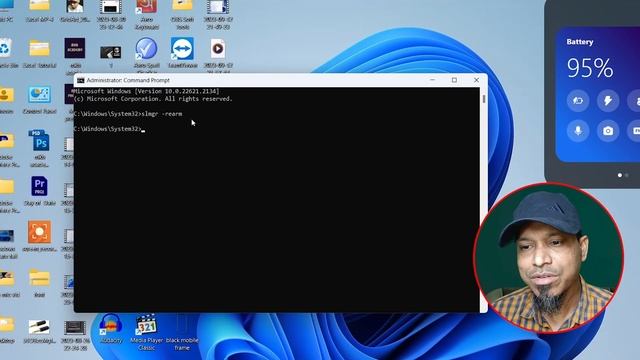640x360 pixels.
Task: Open the TeamViewer desktop shortcut
Action: point(182,50)
